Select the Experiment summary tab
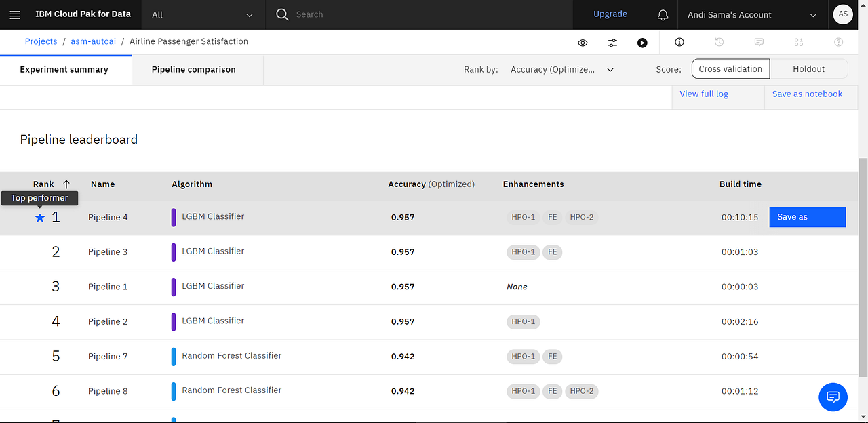Screen dimensions: 868x423 coord(64,69)
